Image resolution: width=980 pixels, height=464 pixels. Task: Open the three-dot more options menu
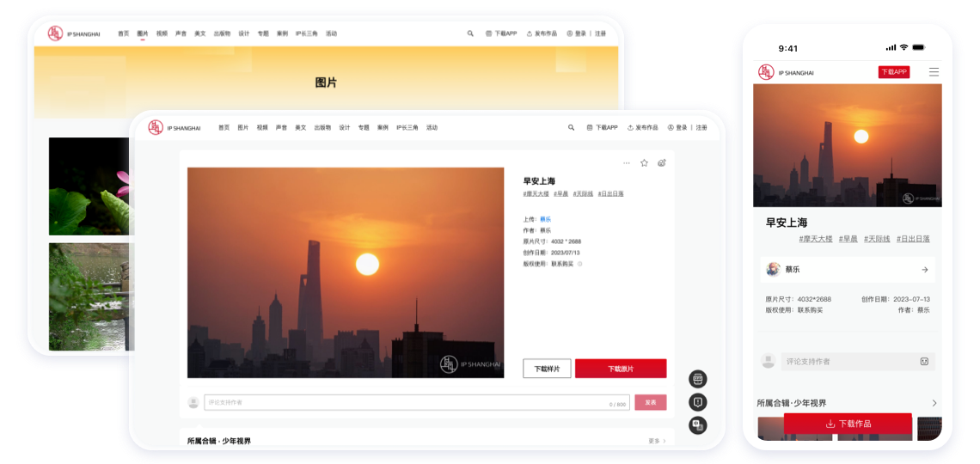pos(626,162)
